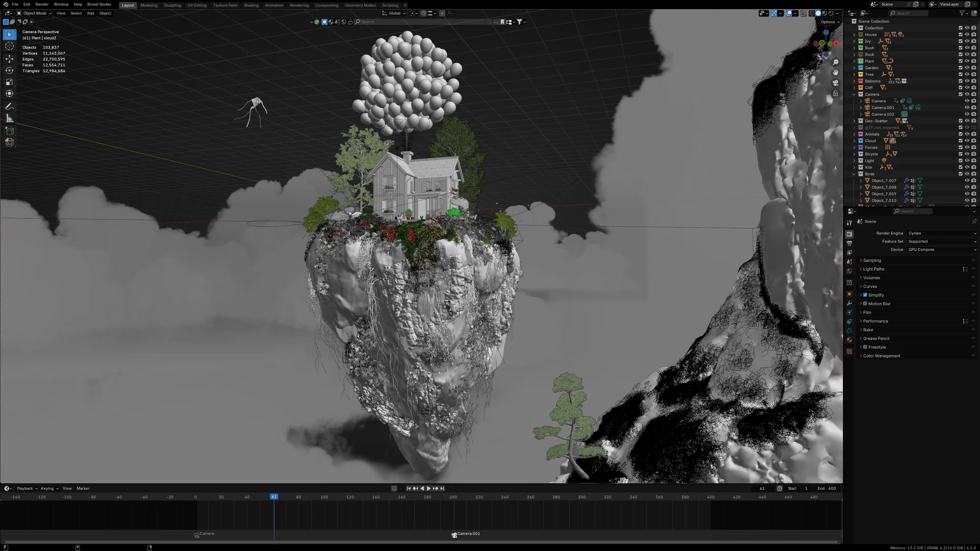
Task: Open the Feature Set dropdown showing Supported
Action: pos(941,241)
